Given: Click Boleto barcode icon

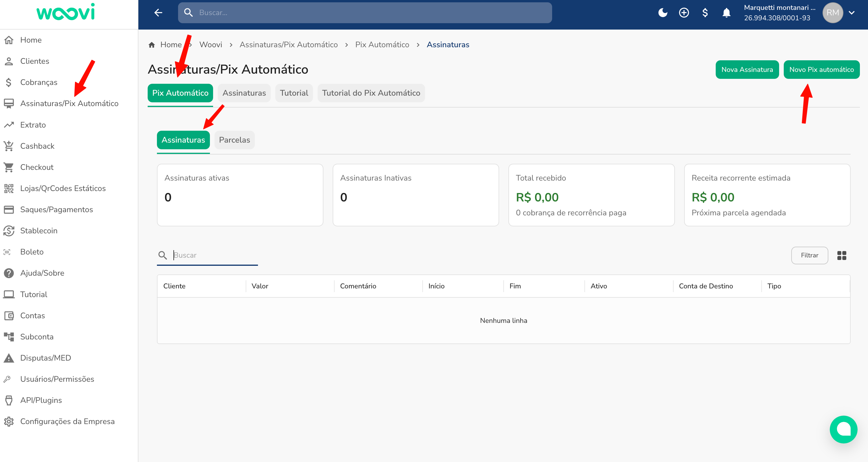Looking at the screenshot, I should click(x=7, y=252).
